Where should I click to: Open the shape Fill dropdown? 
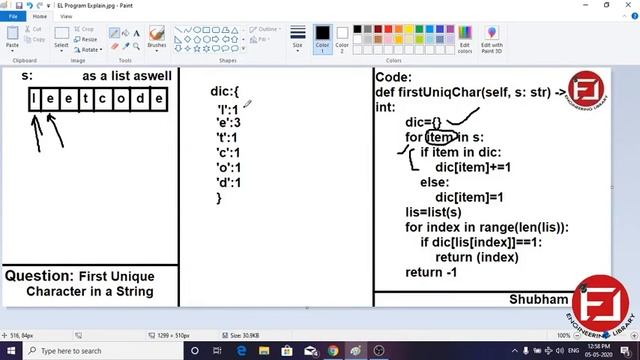click(x=260, y=39)
